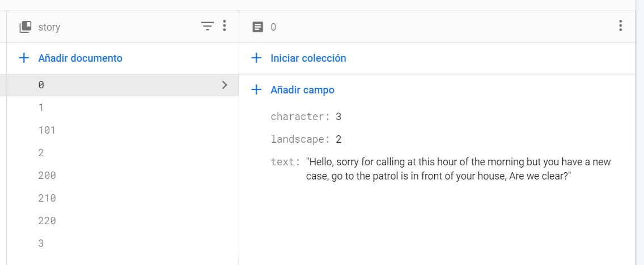
Task: Click the Añadir documento link
Action: [x=80, y=58]
